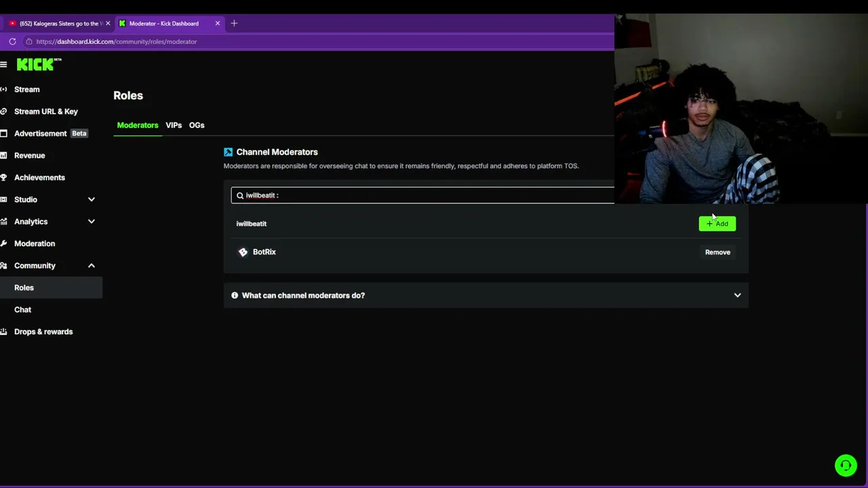The image size is (868, 488).
Task: Open the hamburger sidebar menu
Action: click(3, 64)
